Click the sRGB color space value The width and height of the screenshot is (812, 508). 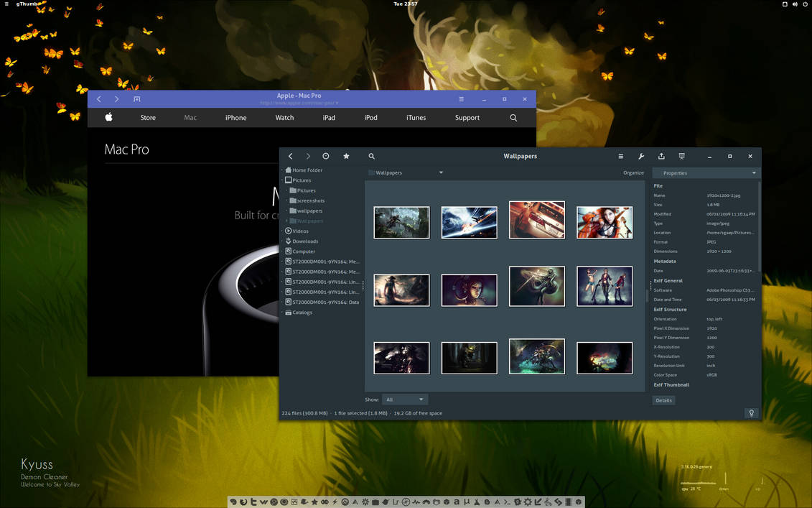711,375
